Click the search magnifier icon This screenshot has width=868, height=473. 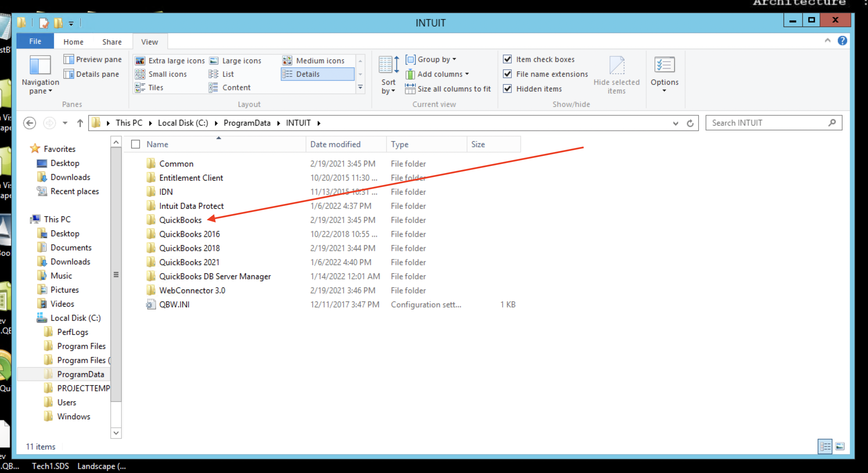click(832, 123)
